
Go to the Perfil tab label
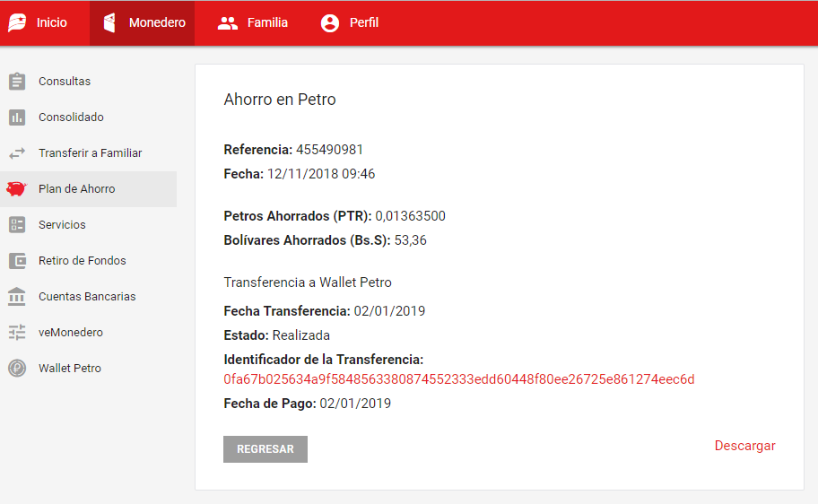coord(364,23)
